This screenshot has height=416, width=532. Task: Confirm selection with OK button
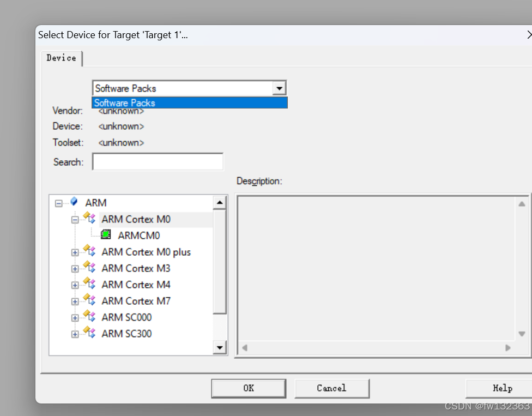(249, 388)
